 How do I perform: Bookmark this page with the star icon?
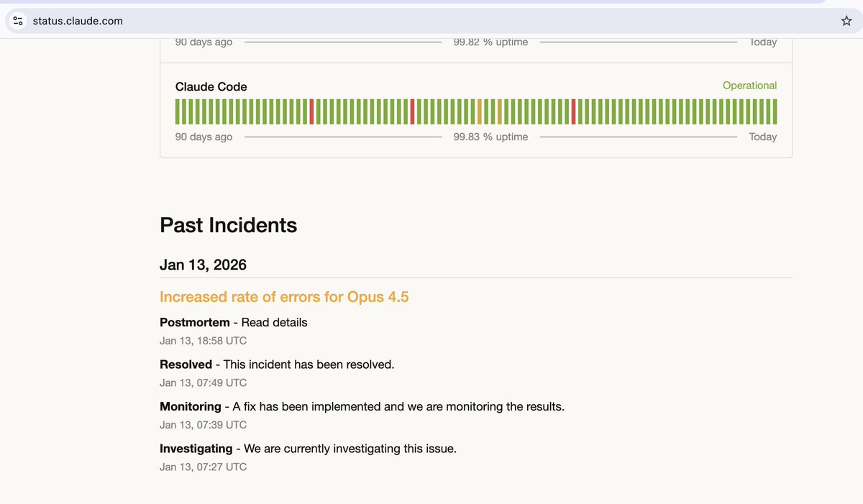click(846, 21)
